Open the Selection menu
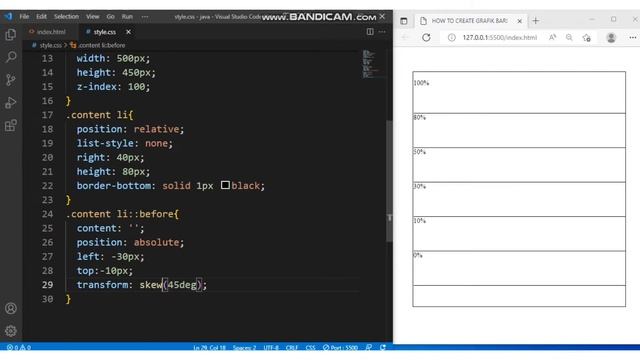Viewport: 640px width, 360px height. 66,17
